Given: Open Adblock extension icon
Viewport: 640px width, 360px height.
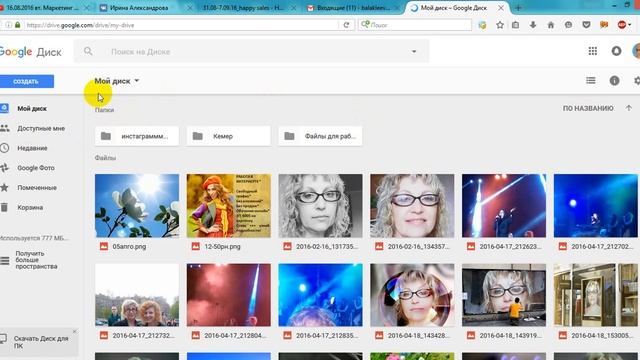Looking at the screenshot, I should (622, 25).
